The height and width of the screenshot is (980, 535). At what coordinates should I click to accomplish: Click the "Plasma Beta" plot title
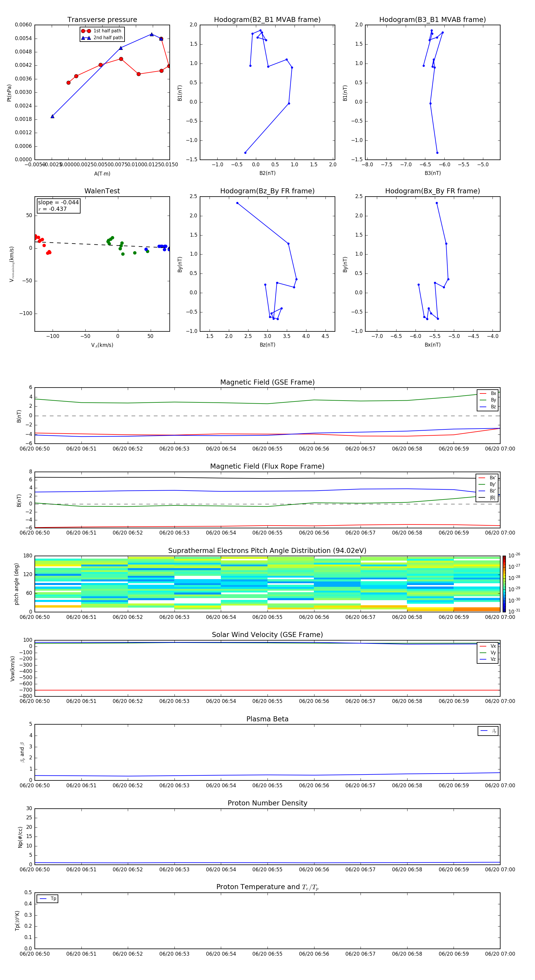pyautogui.click(x=267, y=719)
